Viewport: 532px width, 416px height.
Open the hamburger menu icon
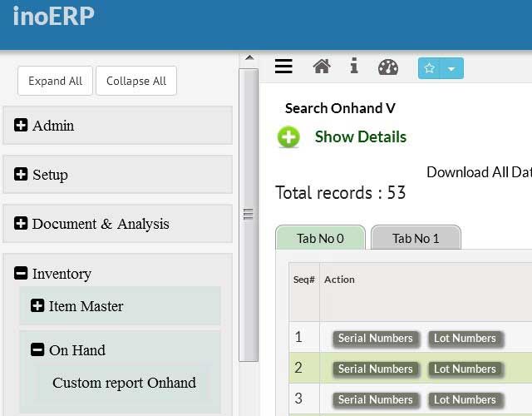click(x=283, y=67)
